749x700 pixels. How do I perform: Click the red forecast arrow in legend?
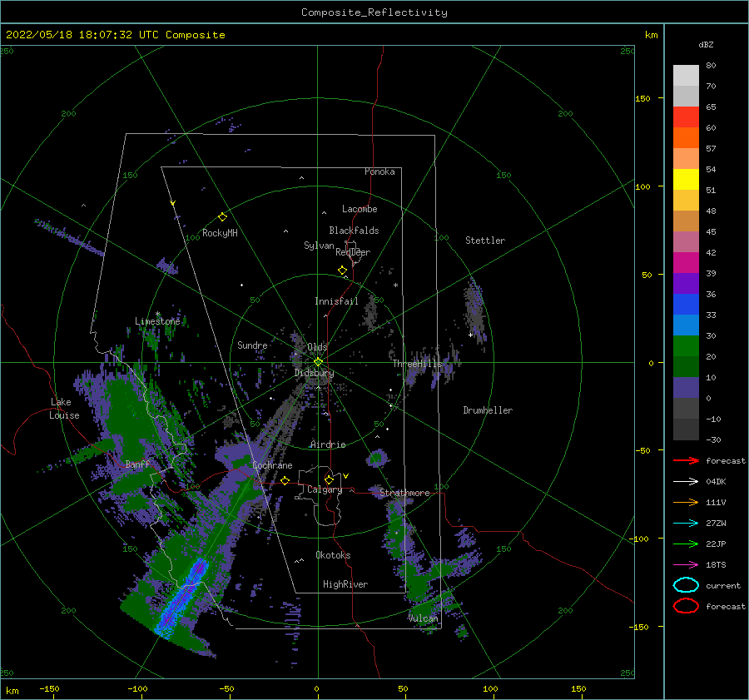click(686, 460)
